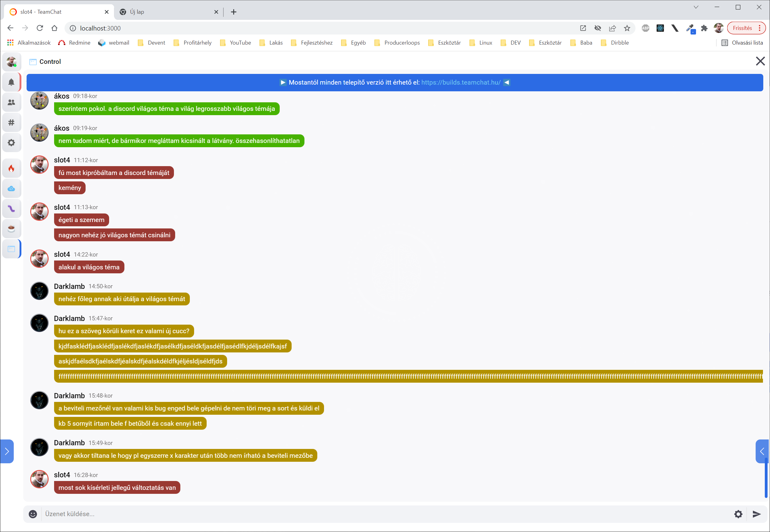
Task: Expand the left side panel chevron
Action: [7, 451]
